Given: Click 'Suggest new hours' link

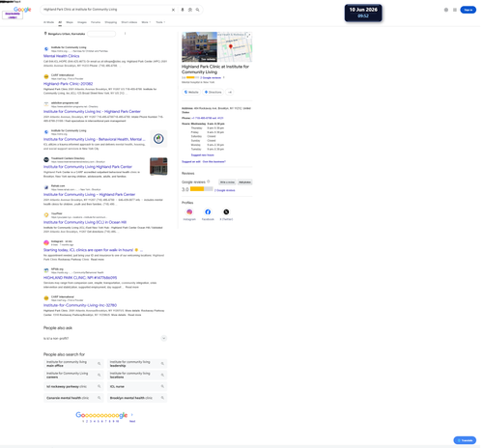Looking at the screenshot, I should click(x=202, y=155).
